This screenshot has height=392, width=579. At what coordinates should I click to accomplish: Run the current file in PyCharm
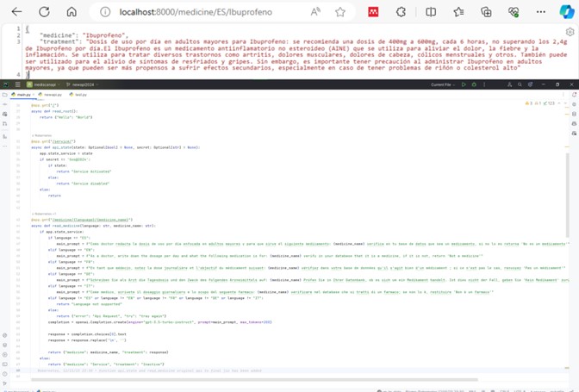pos(464,84)
